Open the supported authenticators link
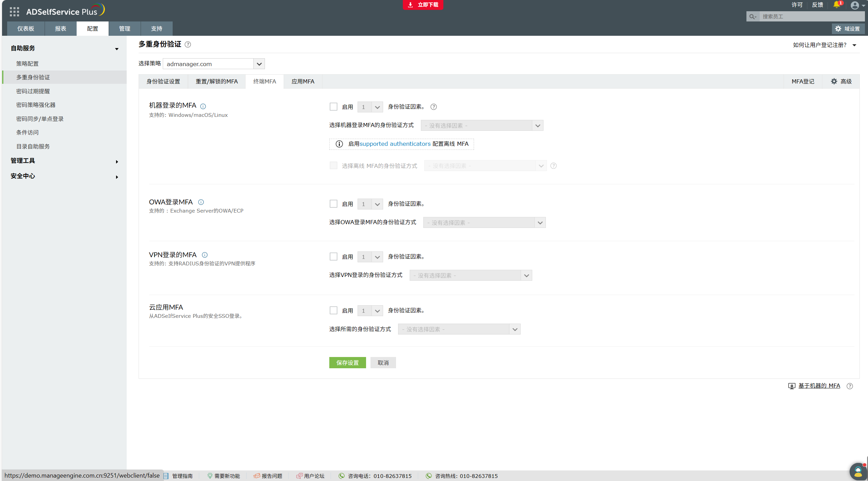Viewport: 868px width, 481px height. coord(395,144)
